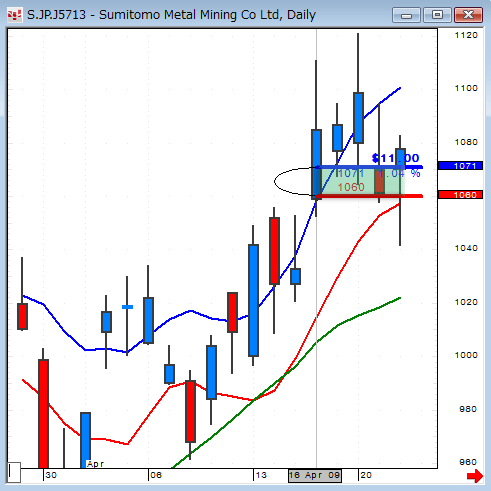
Task: Click the highlighted '16 Apr 09' date label
Action: click(315, 475)
